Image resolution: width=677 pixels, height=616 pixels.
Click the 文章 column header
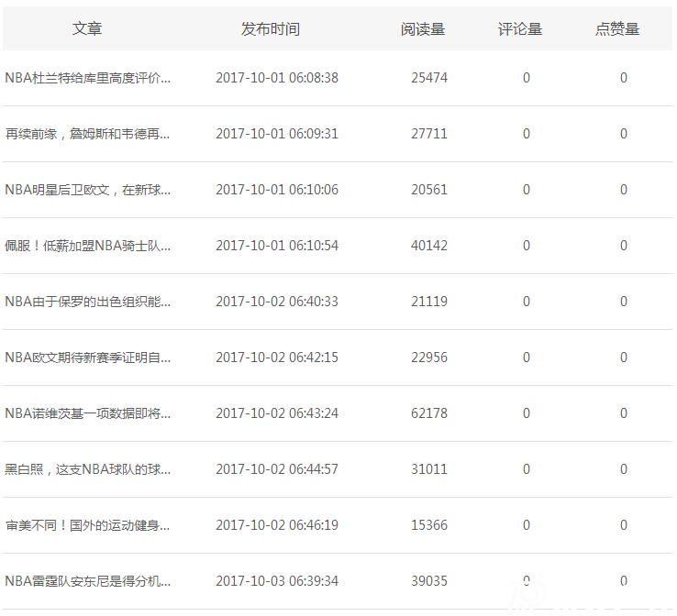[x=87, y=29]
